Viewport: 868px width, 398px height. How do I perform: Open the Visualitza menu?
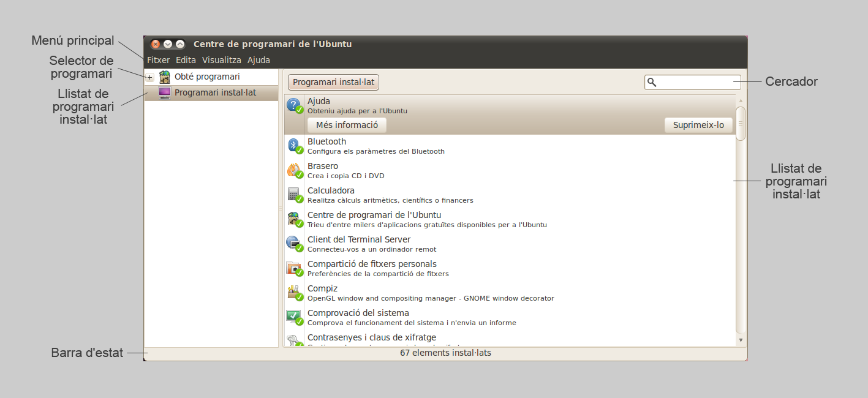pos(221,60)
